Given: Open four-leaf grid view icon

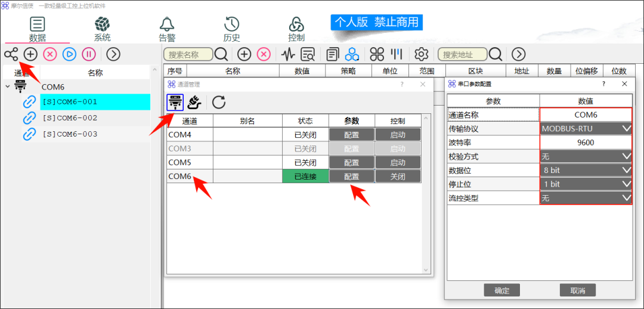Looking at the screenshot, I should coord(377,54).
